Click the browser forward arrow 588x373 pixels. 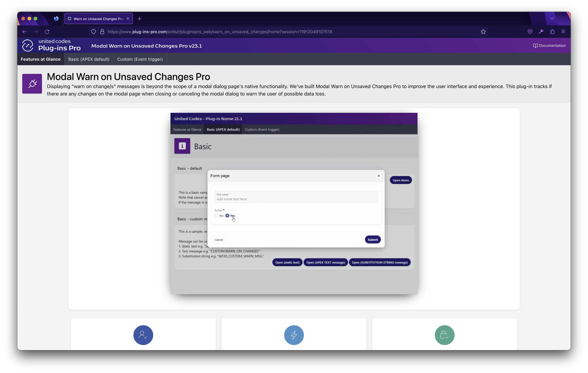36,32
